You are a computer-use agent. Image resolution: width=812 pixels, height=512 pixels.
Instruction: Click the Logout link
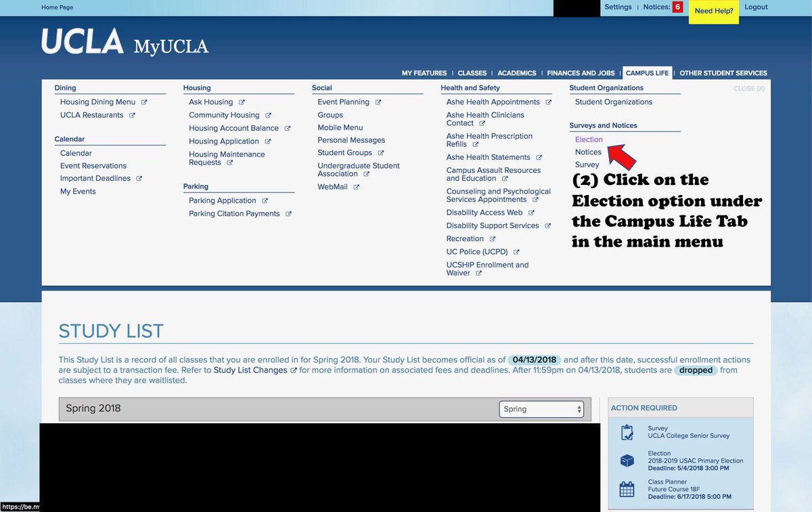756,7
